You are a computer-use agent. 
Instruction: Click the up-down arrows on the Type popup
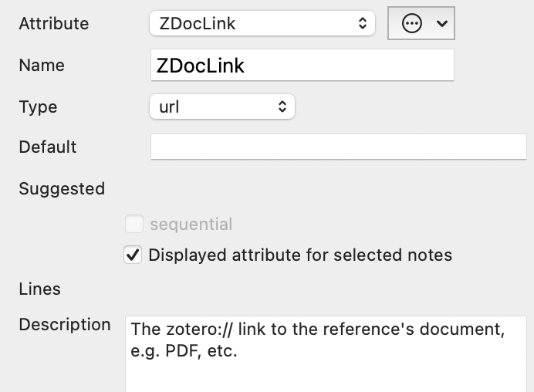click(282, 106)
